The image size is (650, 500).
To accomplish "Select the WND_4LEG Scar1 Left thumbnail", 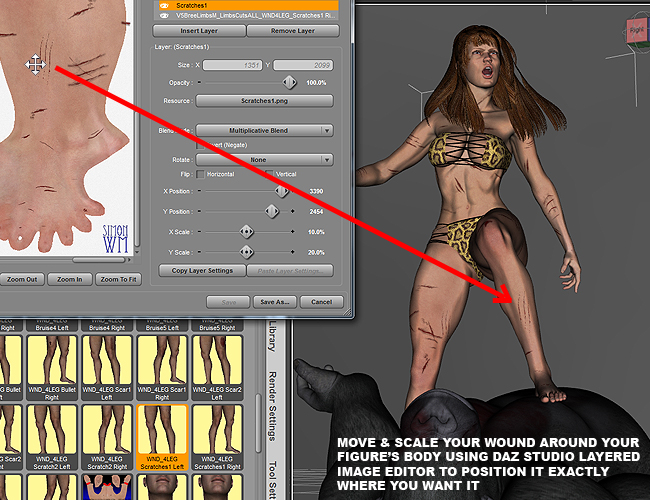I will [107, 368].
